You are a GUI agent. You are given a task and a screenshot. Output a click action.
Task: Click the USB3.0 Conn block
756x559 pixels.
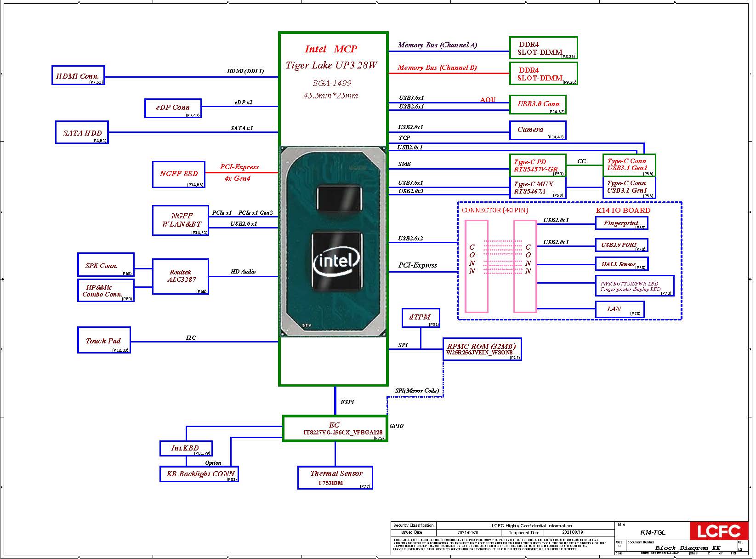[538, 104]
